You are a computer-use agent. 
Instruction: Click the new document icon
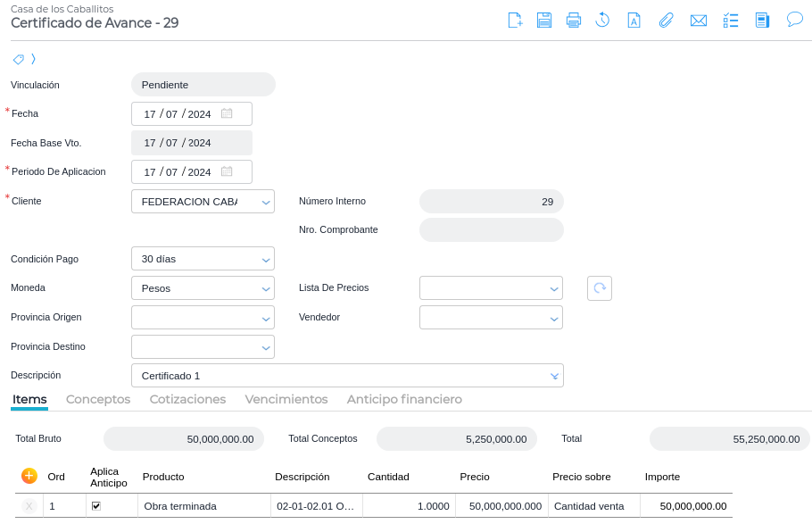(515, 21)
